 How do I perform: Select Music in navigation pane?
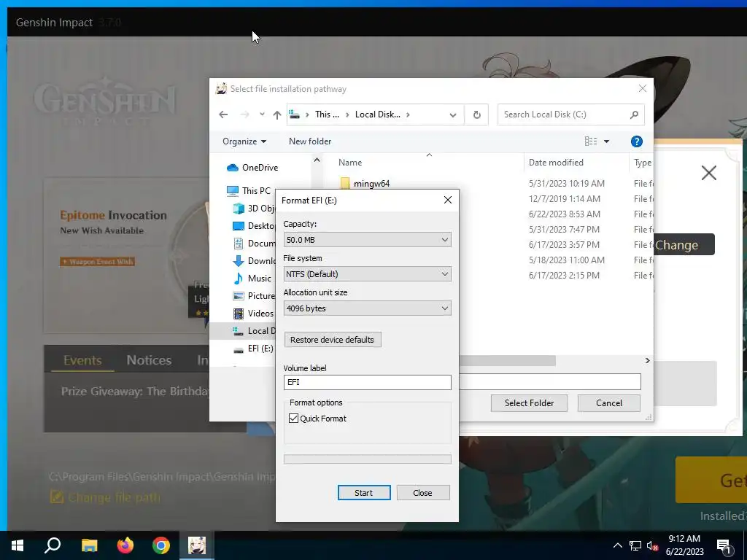[252, 279]
